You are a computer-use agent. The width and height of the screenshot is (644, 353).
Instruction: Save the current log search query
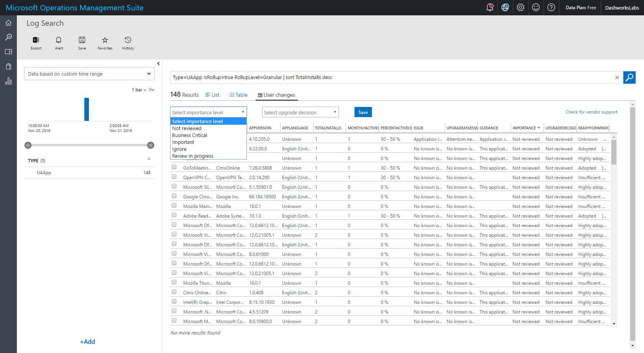82,42
